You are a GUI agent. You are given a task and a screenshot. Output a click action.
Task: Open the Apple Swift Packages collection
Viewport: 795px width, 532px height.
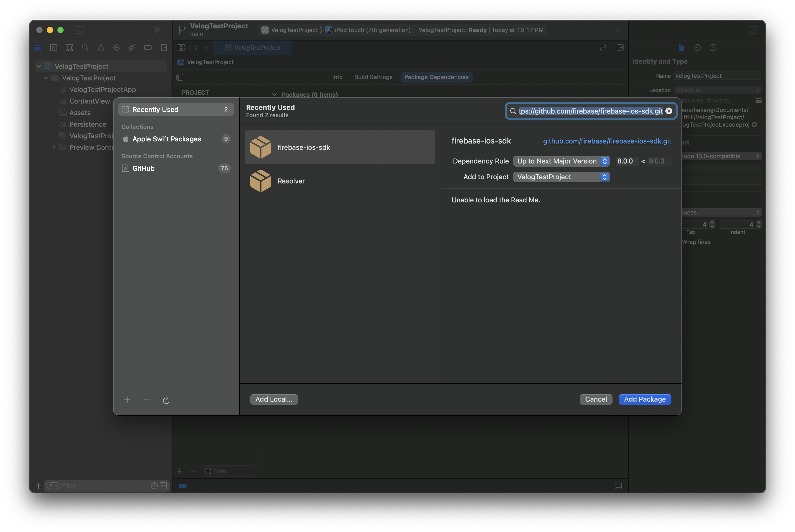point(176,139)
